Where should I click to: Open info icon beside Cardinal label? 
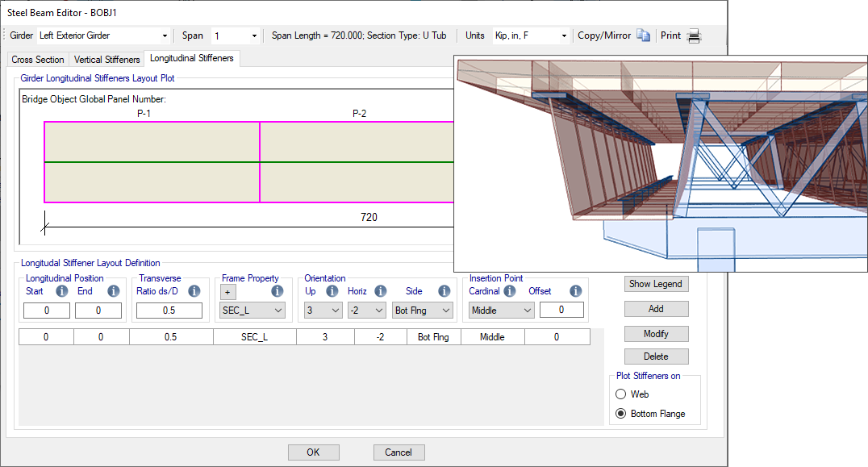coord(510,291)
